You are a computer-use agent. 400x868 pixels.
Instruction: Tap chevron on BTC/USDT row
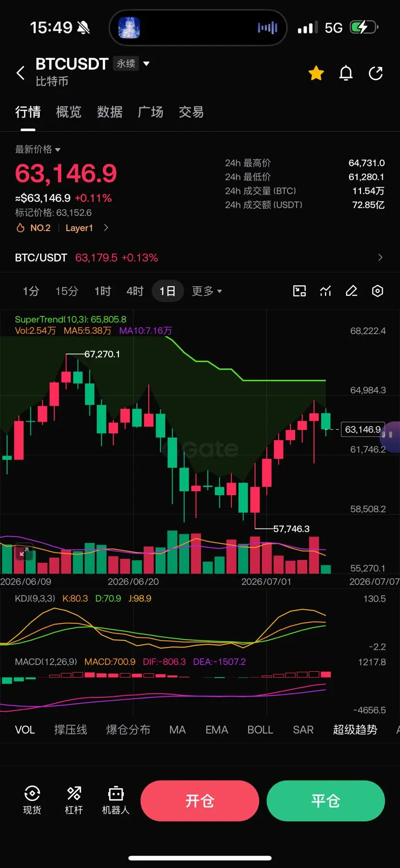click(x=380, y=258)
